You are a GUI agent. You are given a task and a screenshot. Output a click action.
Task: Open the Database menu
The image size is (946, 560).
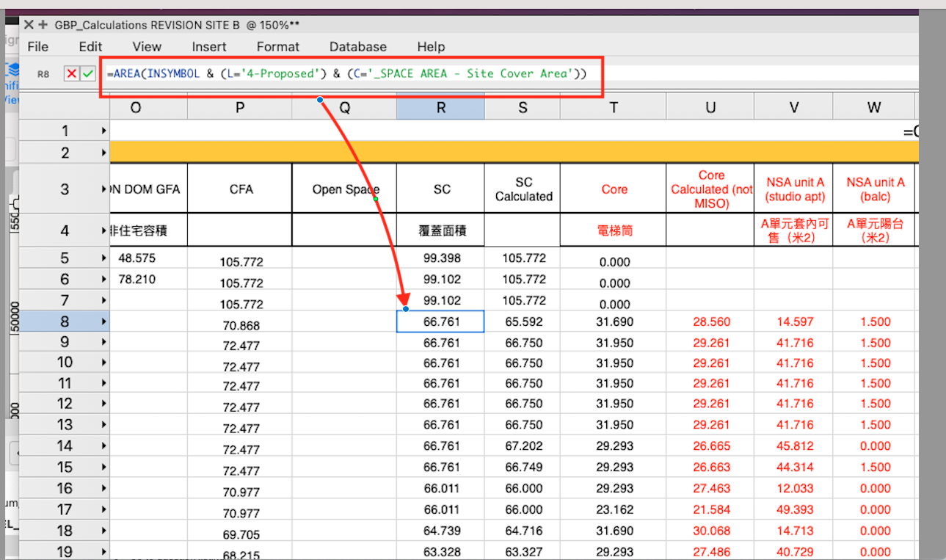click(x=357, y=46)
